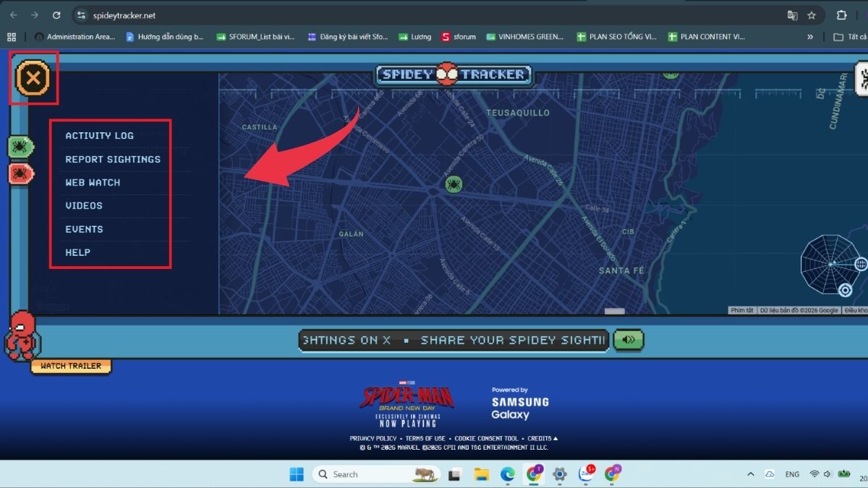Image resolution: width=868 pixels, height=488 pixels.
Task: Go forward in the browser
Action: [x=35, y=15]
